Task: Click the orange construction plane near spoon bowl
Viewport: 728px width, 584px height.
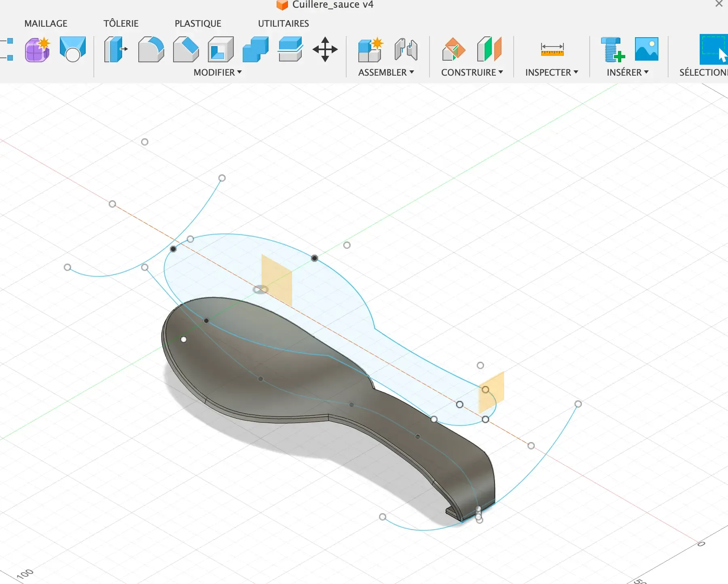Action: click(277, 280)
